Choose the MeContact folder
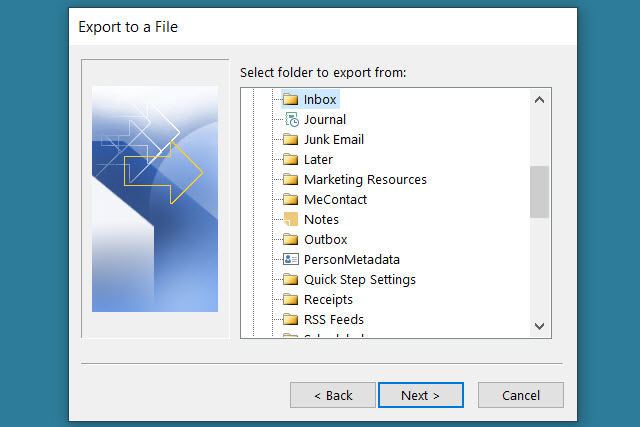This screenshot has width=640, height=427. pyautogui.click(x=335, y=200)
